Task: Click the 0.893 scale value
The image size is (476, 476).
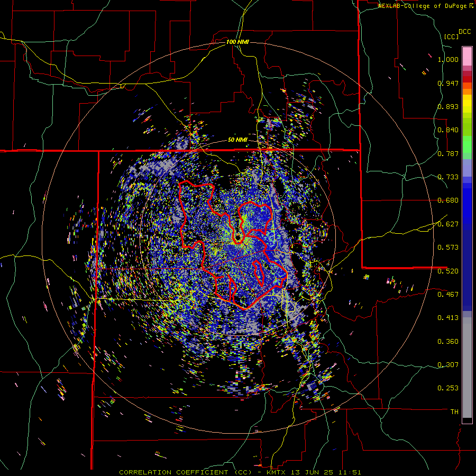Action: pyautogui.click(x=448, y=106)
